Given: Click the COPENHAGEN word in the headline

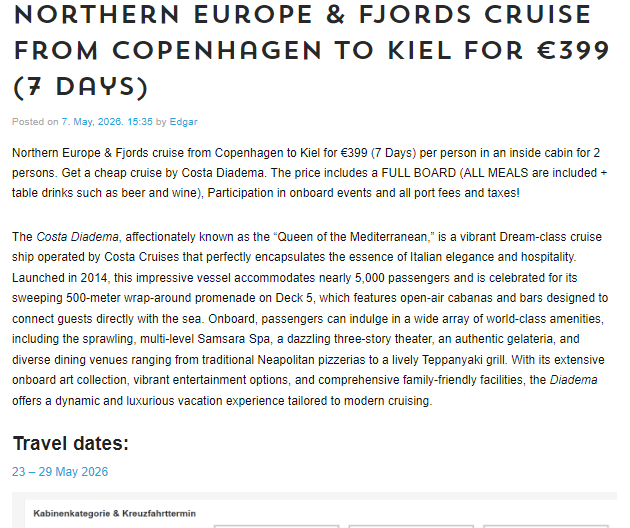Looking at the screenshot, I should (217, 51).
